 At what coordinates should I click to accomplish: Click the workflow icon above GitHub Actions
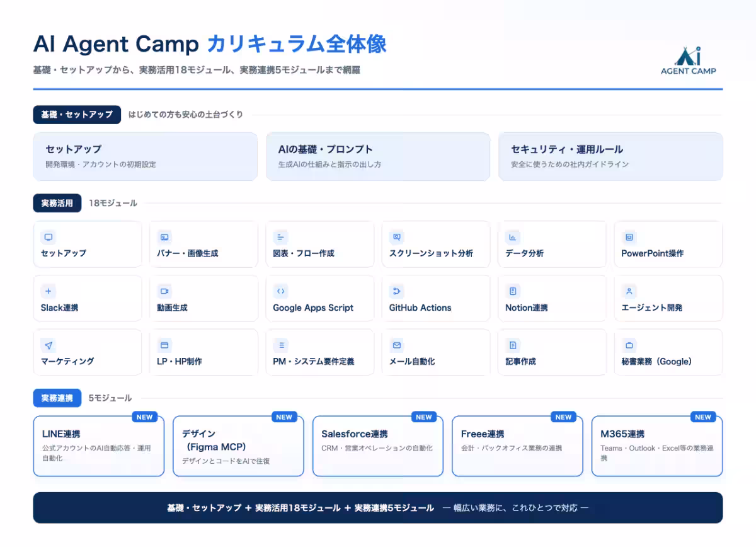pos(397,291)
